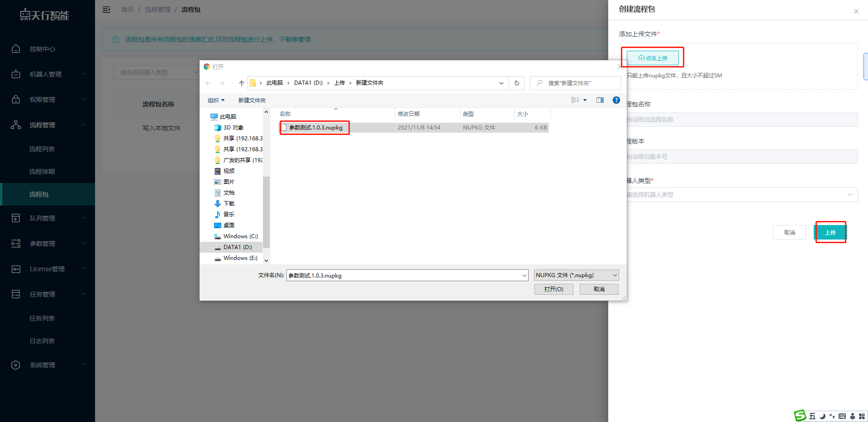
Task: Click the 权限管理 lock icon
Action: (x=16, y=100)
